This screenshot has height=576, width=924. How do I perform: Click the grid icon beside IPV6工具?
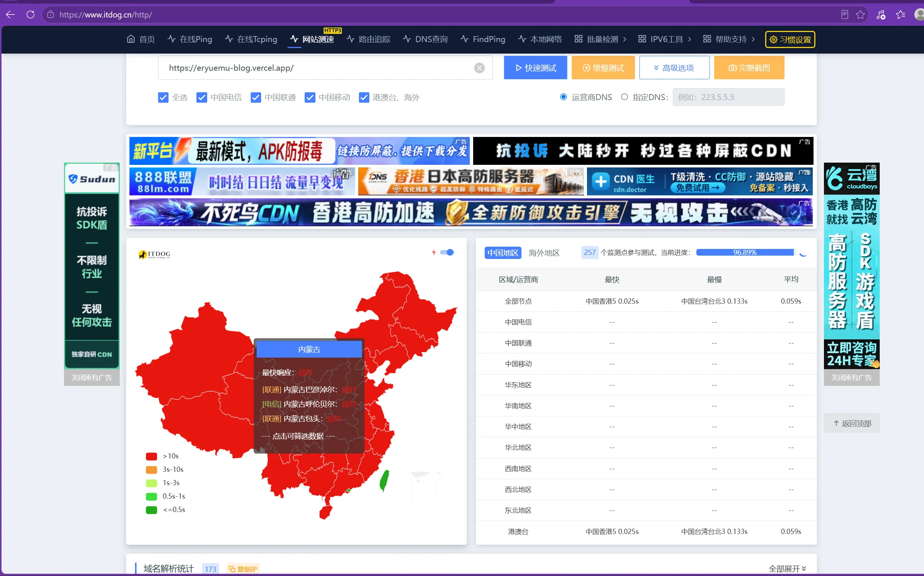click(642, 39)
